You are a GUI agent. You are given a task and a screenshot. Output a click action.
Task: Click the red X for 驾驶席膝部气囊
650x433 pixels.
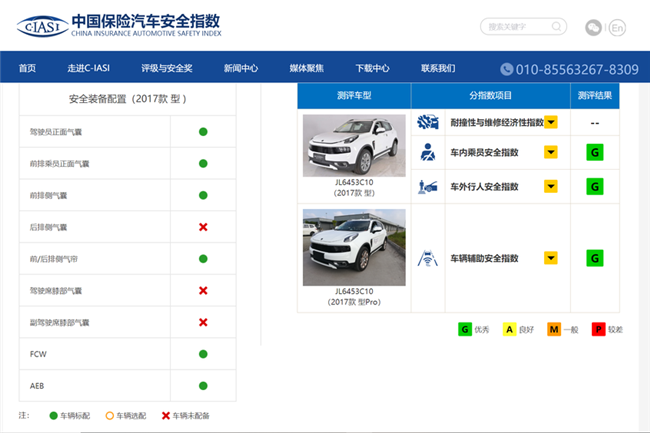pos(203,290)
